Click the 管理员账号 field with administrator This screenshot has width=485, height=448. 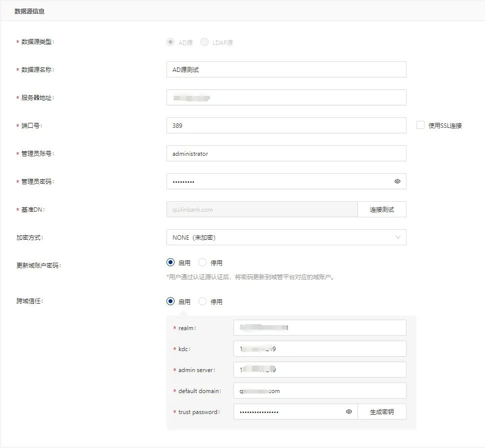pyautogui.click(x=286, y=153)
